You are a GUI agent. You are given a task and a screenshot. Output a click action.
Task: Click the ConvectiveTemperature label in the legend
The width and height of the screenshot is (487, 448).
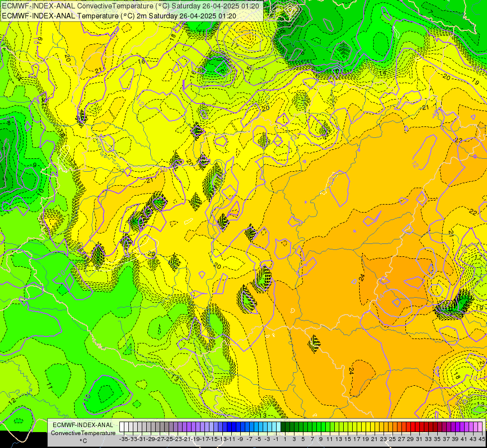[83, 433]
